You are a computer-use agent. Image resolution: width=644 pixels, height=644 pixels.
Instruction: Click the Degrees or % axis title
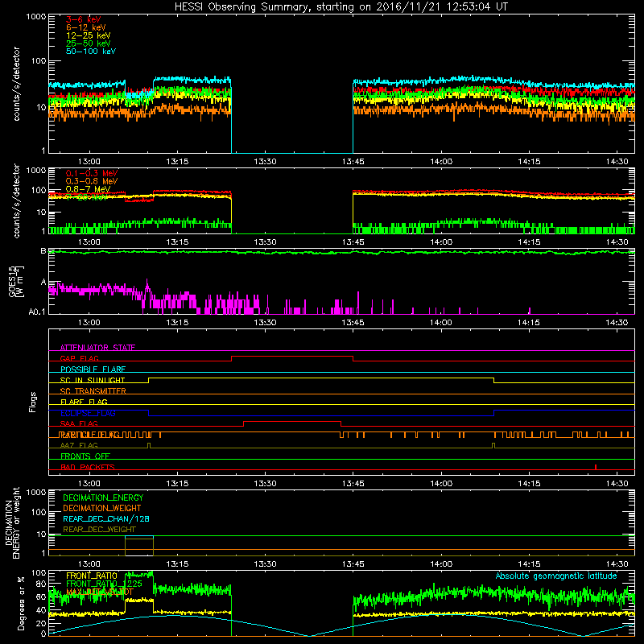[21, 603]
